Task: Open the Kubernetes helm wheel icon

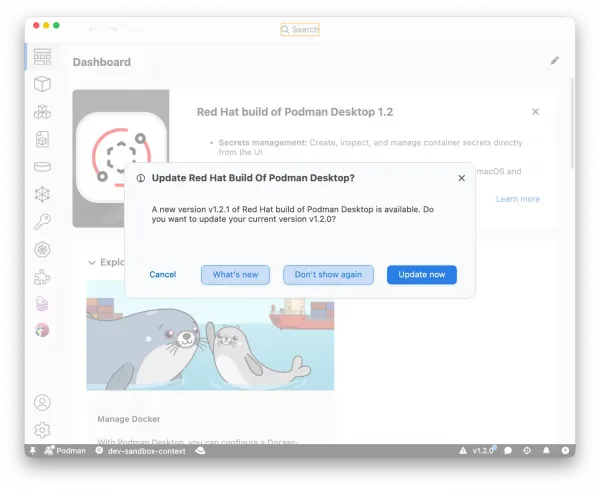Action: 42,249
